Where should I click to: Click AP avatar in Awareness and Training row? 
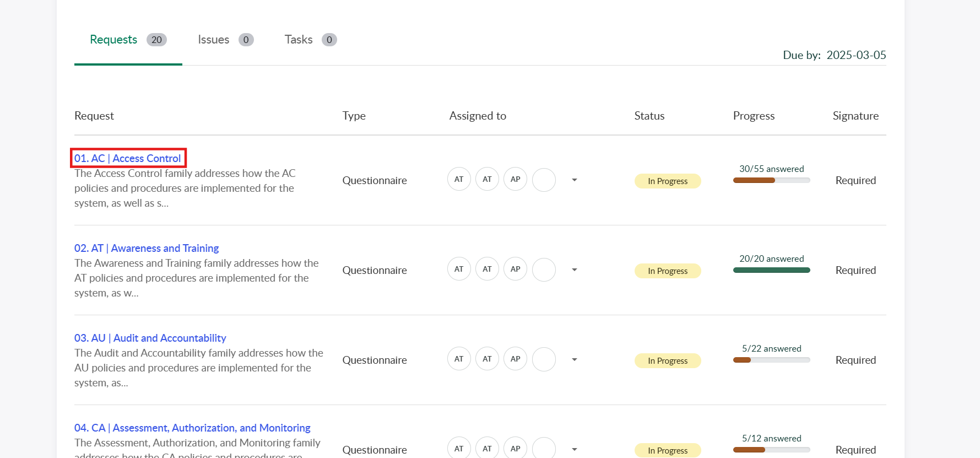coord(515,269)
